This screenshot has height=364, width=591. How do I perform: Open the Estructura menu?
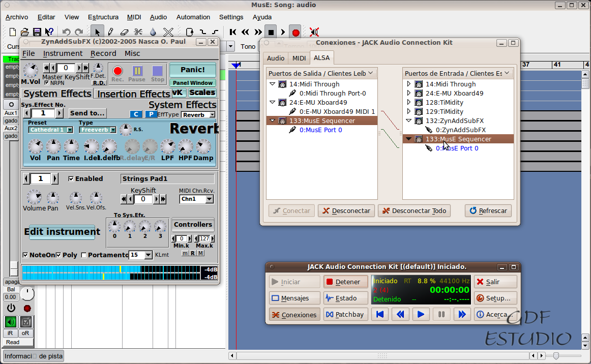click(x=103, y=17)
